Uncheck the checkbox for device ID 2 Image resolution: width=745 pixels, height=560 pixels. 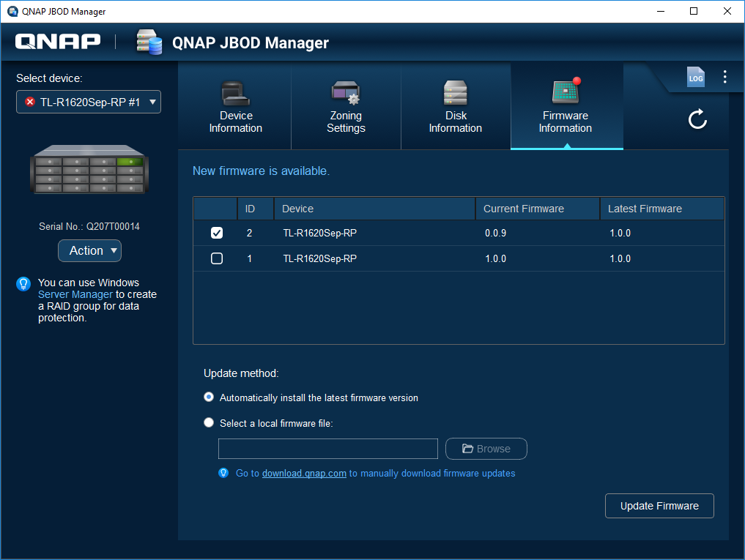coord(217,234)
